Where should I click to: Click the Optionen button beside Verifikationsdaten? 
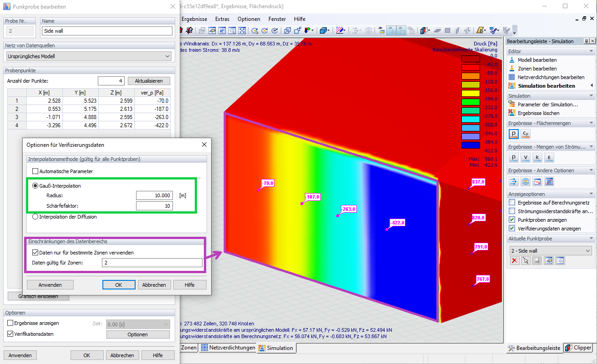138,334
